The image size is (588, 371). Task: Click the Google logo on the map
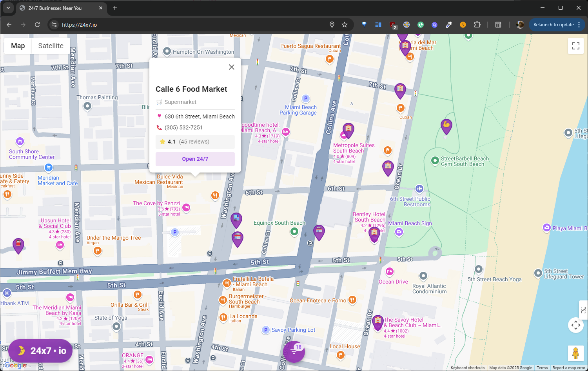pos(16,365)
